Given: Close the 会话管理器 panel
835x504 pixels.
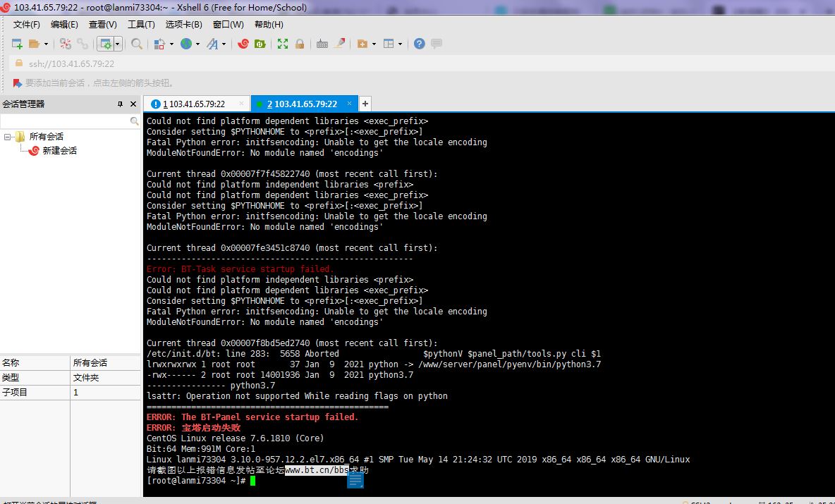Looking at the screenshot, I should click(133, 104).
